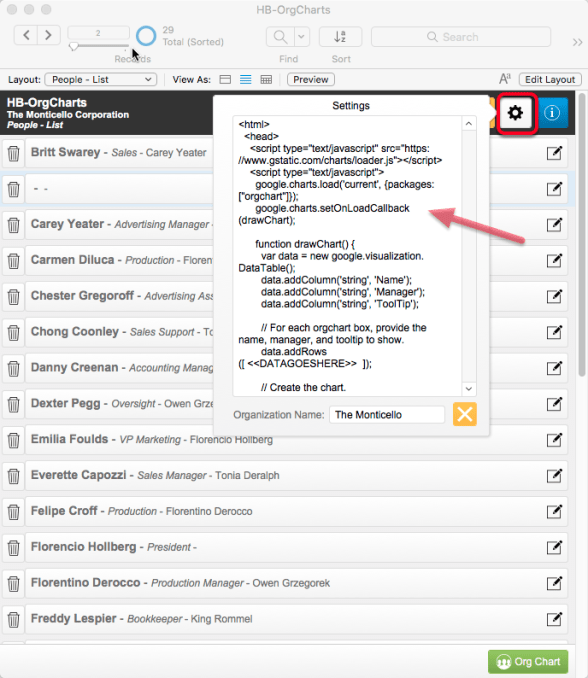Adjust the record slider handle
The height and width of the screenshot is (678, 588).
pos(74,46)
